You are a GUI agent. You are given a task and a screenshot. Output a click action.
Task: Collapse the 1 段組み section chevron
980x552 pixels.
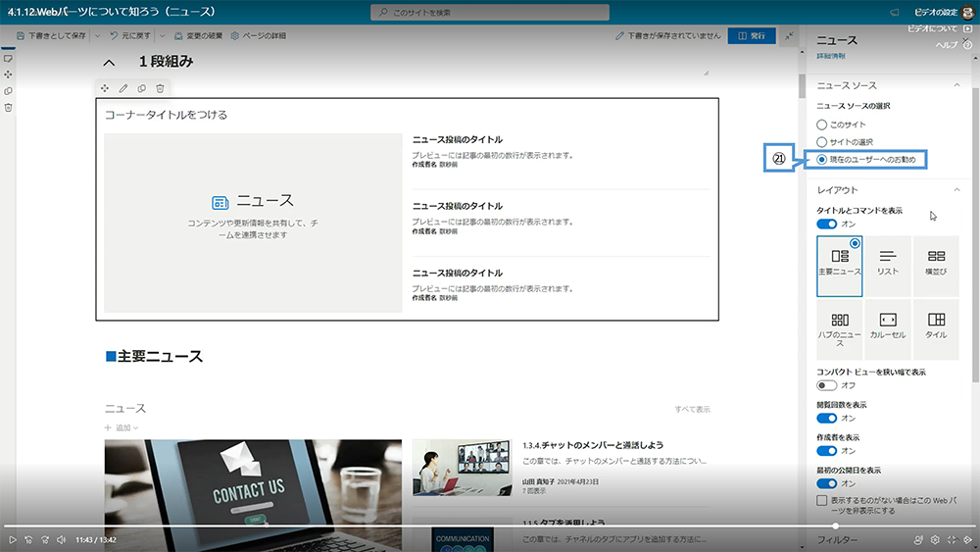click(109, 63)
